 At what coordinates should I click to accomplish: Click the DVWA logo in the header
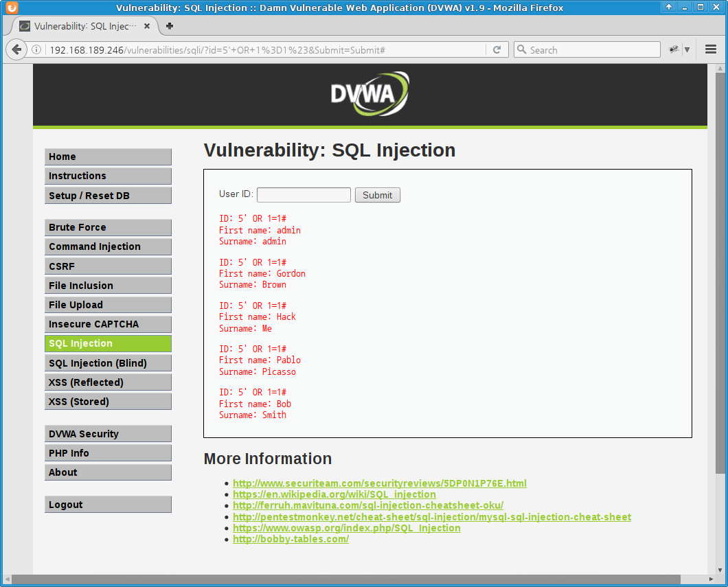[x=369, y=94]
